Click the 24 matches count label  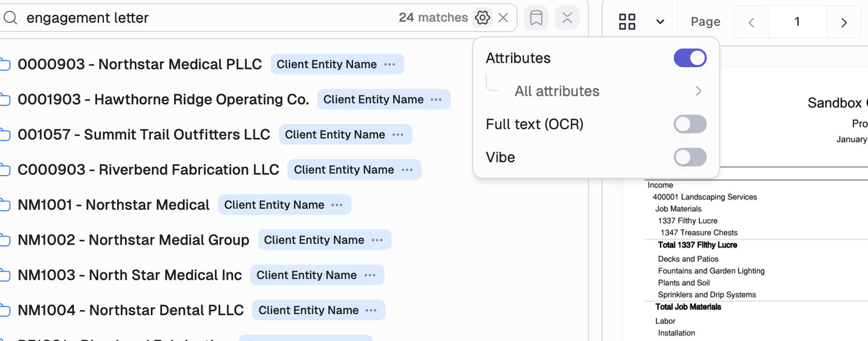(433, 18)
